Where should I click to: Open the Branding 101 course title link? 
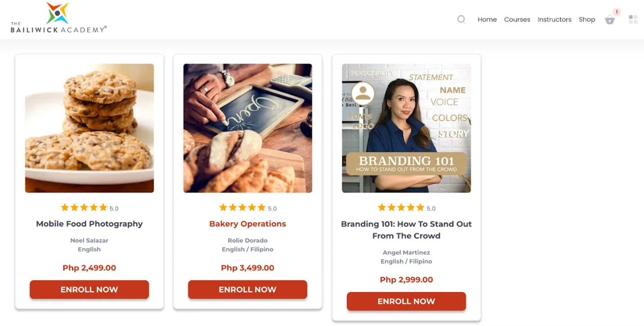point(406,230)
